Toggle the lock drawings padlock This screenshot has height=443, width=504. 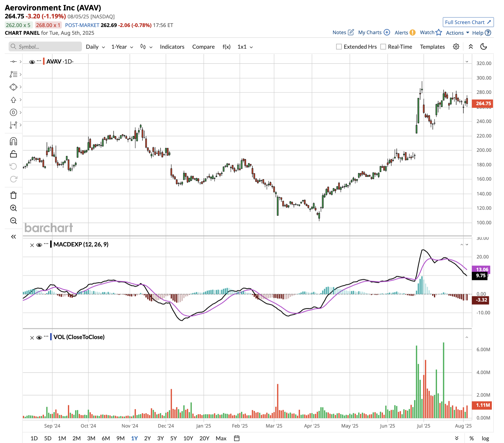tap(13, 154)
